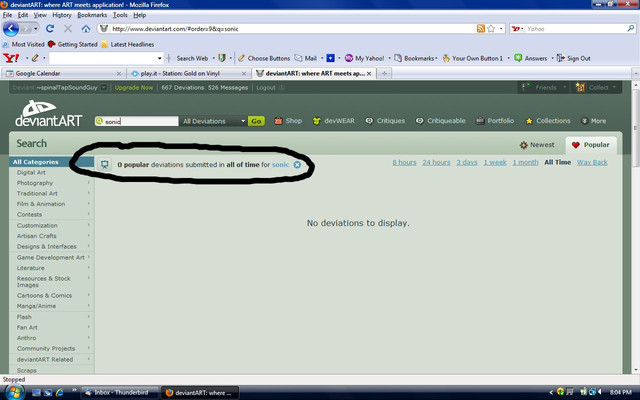This screenshot has height=400, width=640.
Task: Bookmark page with the star icon
Action: pyautogui.click(x=491, y=29)
